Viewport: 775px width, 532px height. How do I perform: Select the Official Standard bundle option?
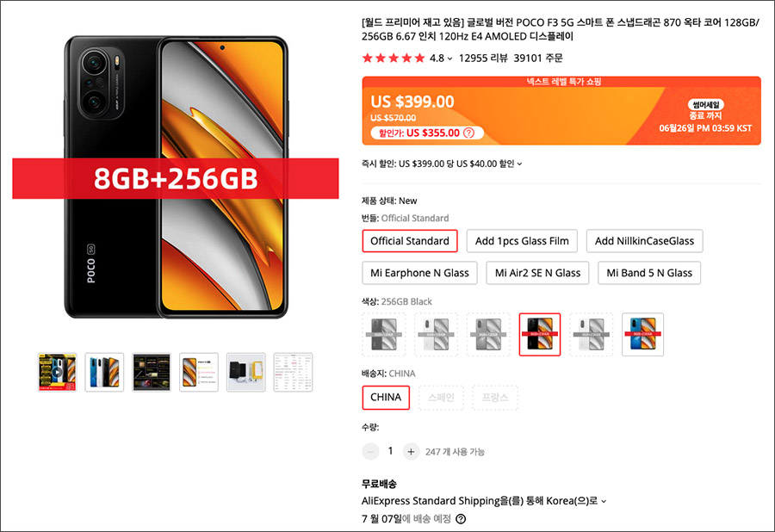pyautogui.click(x=410, y=241)
